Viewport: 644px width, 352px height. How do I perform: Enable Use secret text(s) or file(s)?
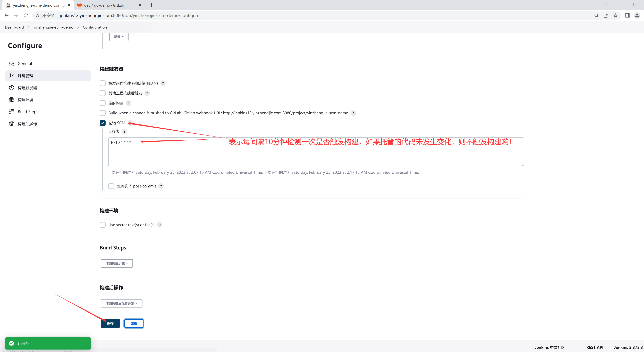(103, 225)
